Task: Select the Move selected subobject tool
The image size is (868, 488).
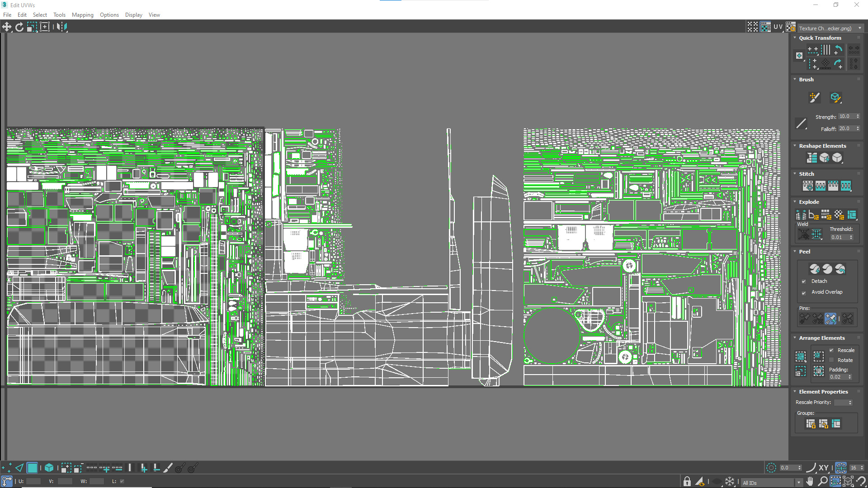Action: (x=7, y=27)
